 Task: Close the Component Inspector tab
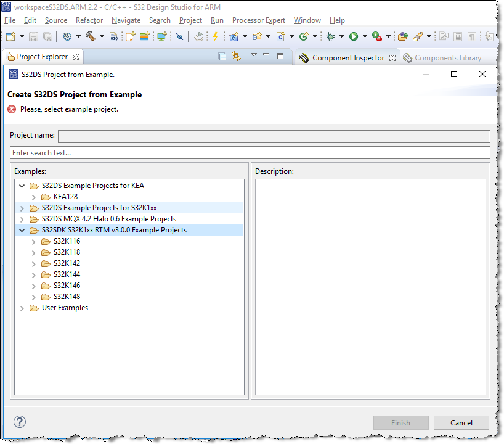tap(392, 58)
